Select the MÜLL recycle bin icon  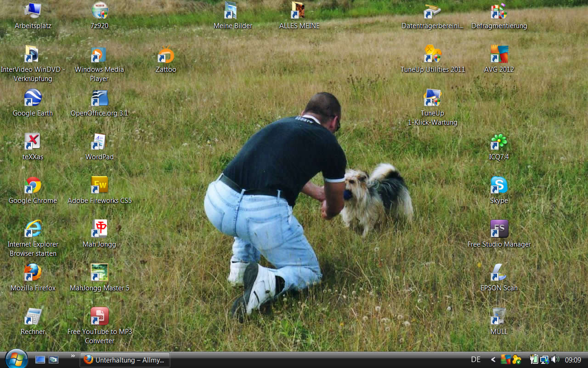click(499, 316)
